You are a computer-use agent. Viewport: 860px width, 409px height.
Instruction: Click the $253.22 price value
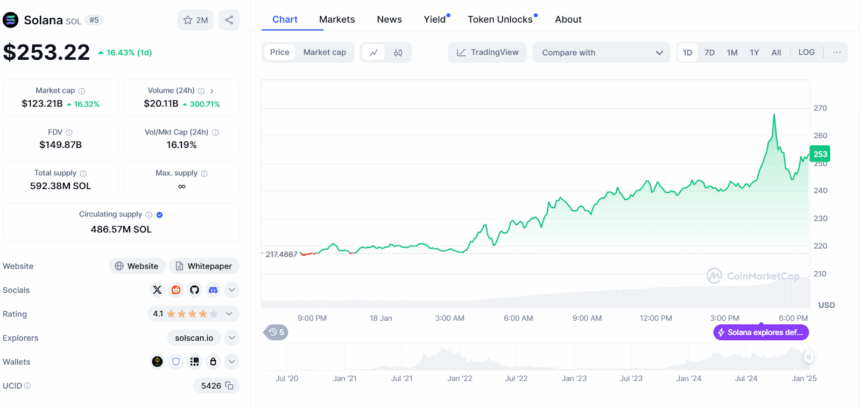[x=47, y=53]
